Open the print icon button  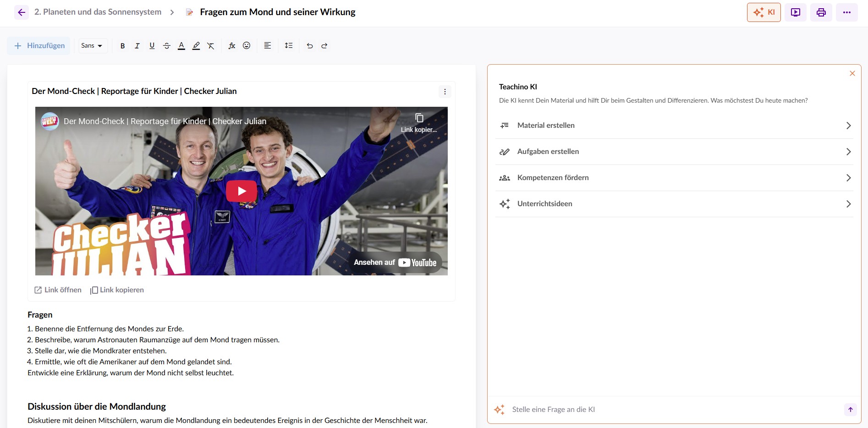click(821, 12)
